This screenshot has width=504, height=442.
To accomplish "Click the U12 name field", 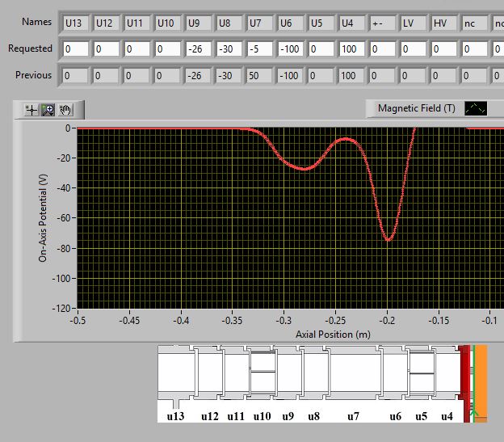I will click(x=107, y=23).
